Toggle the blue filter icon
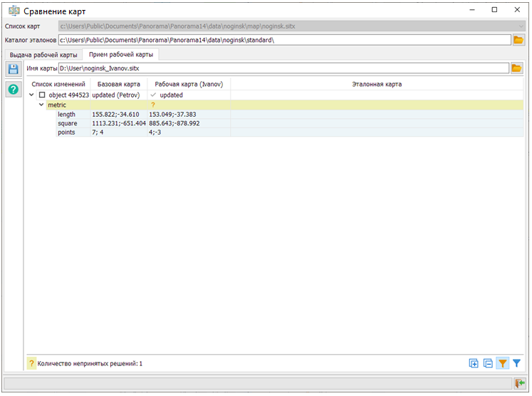Viewport: 532px width, 396px height. pyautogui.click(x=516, y=363)
